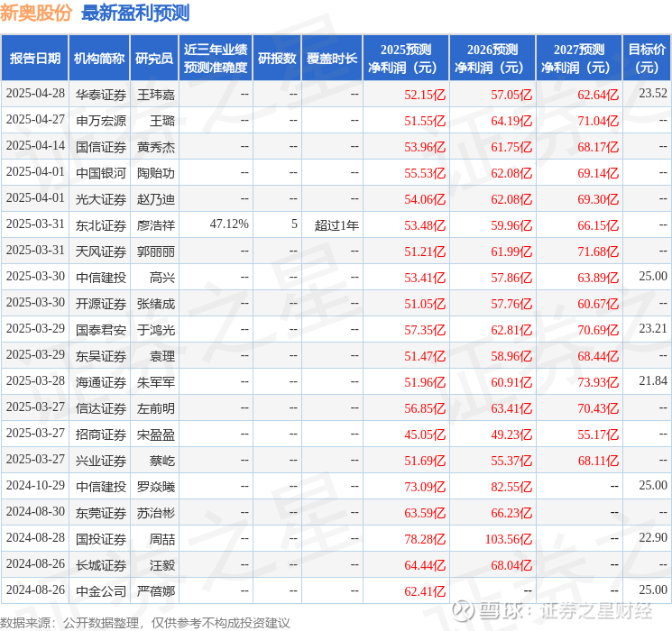Select the 开源证券 institution cell
The height and width of the screenshot is (631, 672).
click(x=101, y=304)
